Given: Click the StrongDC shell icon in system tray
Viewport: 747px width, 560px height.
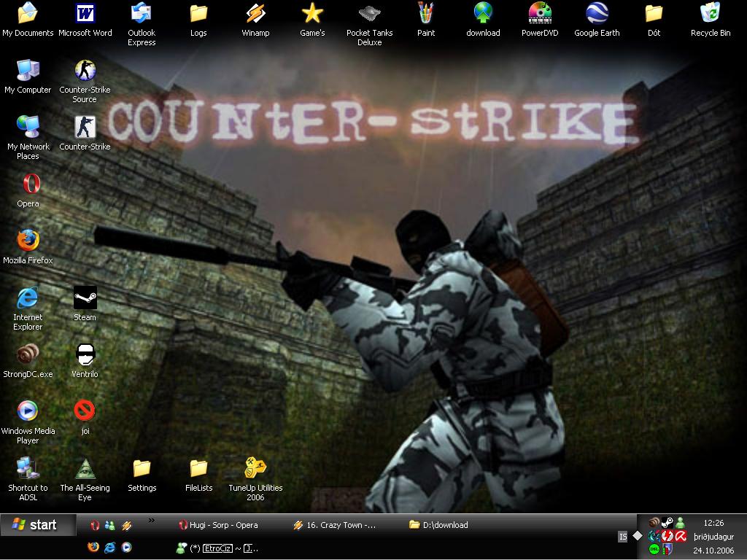Looking at the screenshot, I should (x=654, y=522).
